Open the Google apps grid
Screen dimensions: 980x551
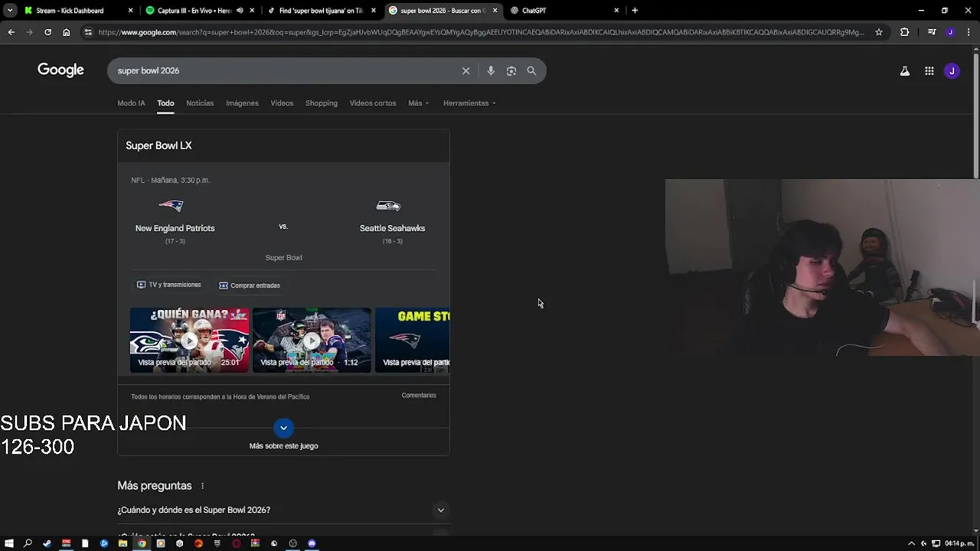929,71
